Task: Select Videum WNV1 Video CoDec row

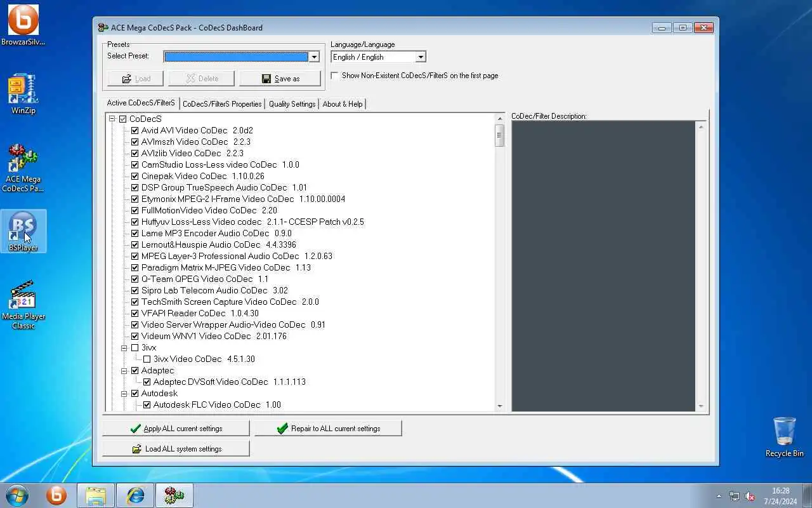Action: [x=214, y=336]
